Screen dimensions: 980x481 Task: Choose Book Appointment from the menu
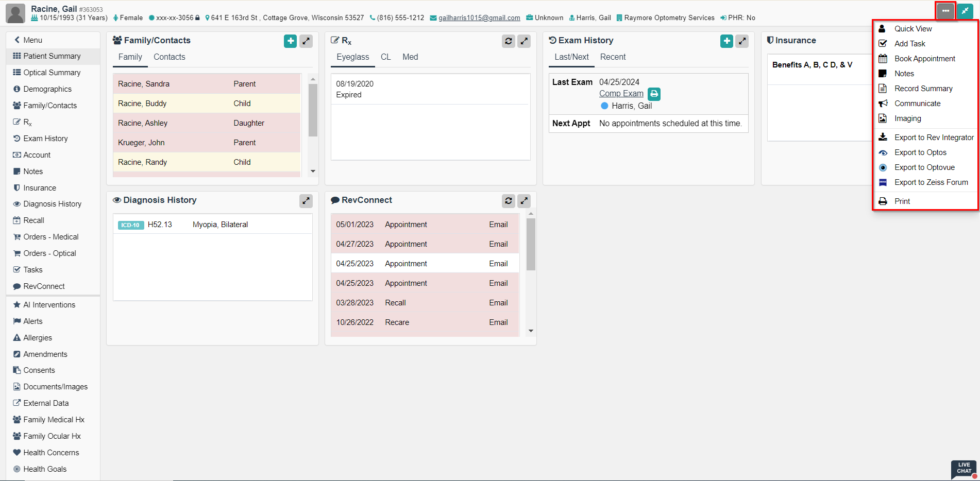tap(924, 59)
